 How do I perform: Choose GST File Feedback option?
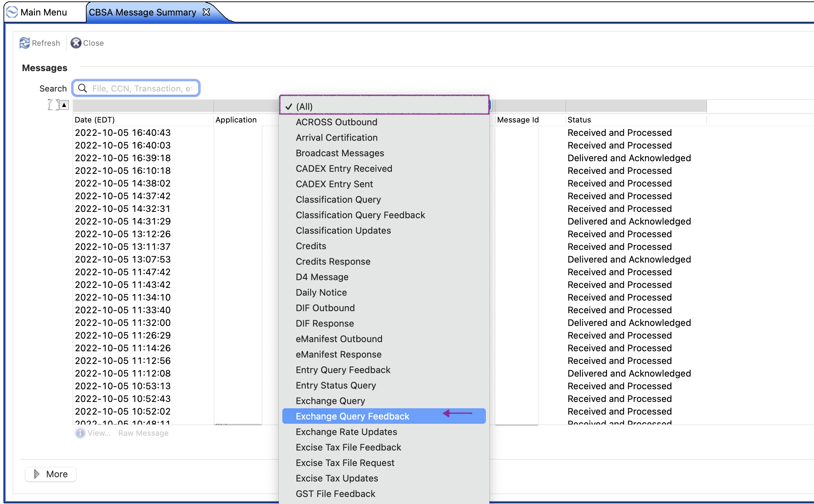[x=384, y=494]
